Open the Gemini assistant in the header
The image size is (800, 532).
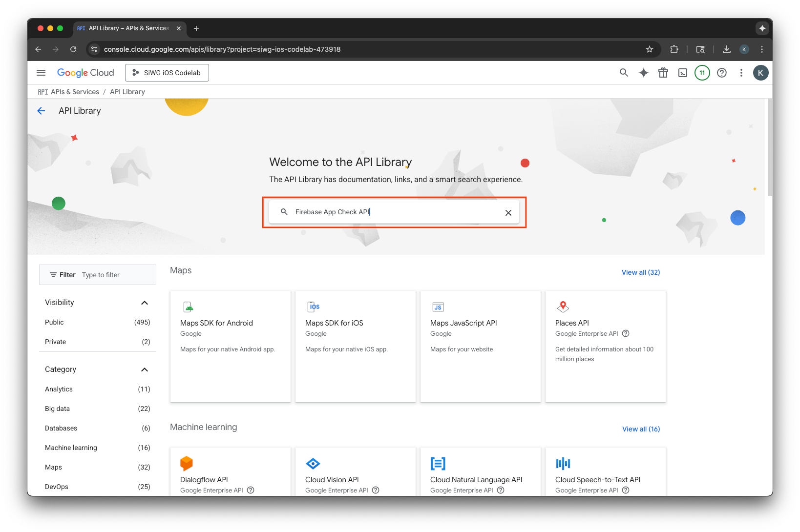point(643,72)
